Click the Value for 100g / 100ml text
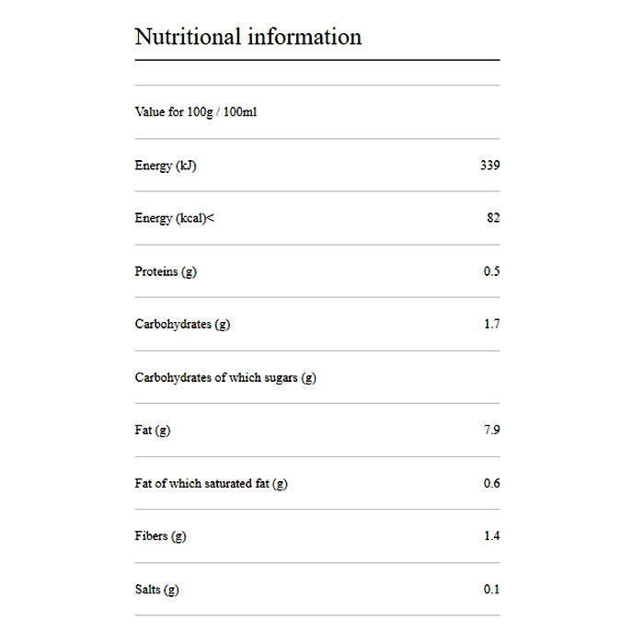This screenshot has width=644, height=644. 189,112
